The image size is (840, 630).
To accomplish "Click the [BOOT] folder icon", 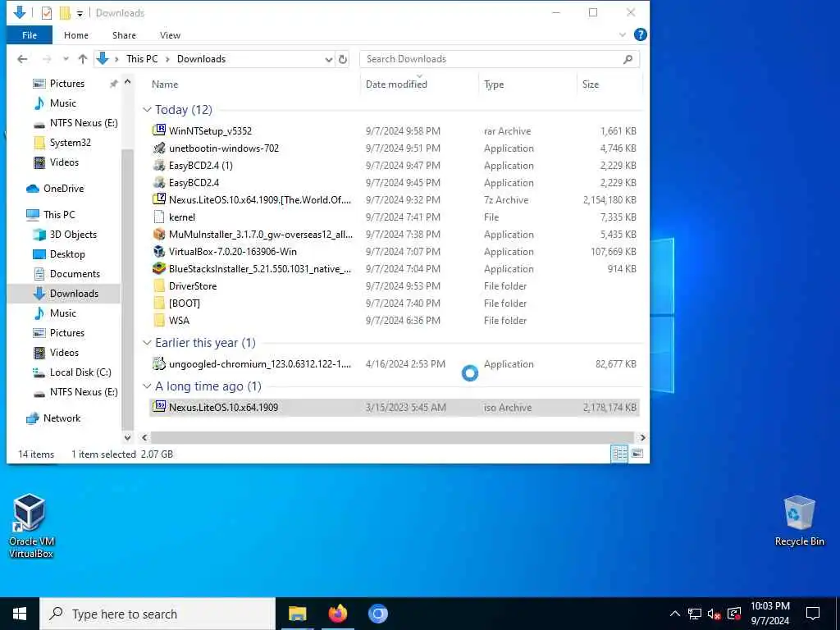I will click(159, 303).
